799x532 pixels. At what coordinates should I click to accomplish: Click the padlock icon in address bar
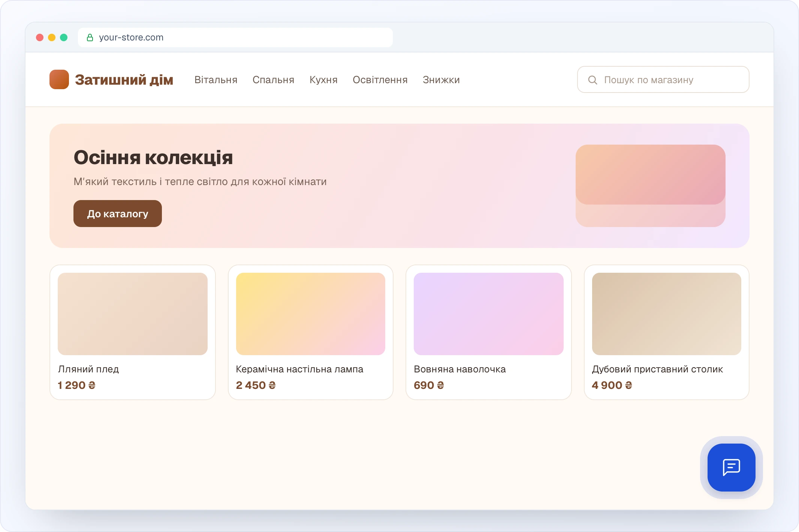coord(90,37)
